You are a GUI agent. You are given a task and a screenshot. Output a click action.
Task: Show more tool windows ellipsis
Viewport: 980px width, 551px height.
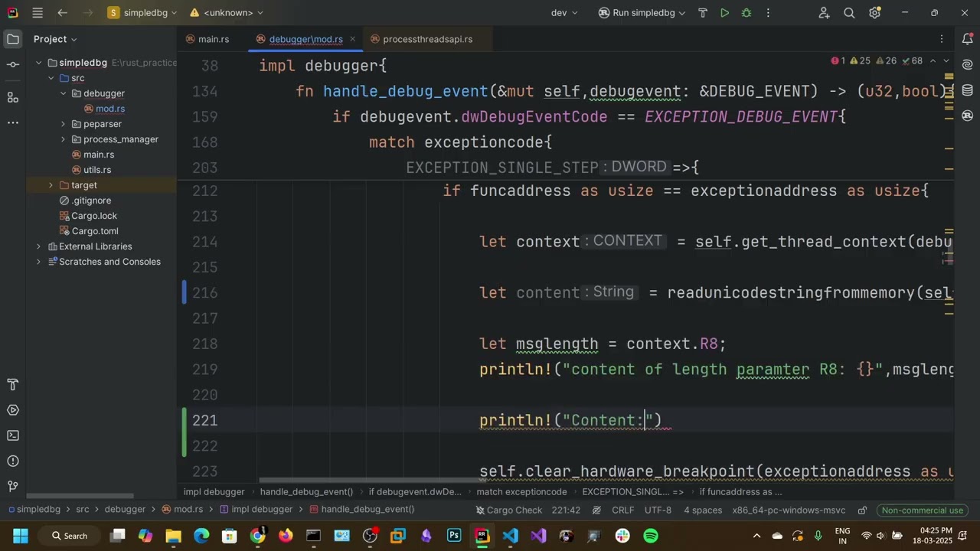coord(13,122)
